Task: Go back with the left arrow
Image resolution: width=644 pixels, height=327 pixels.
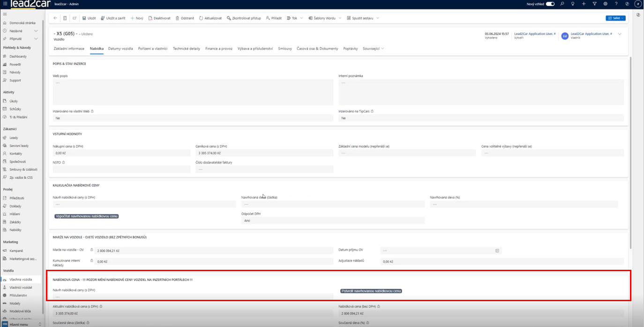Action: point(55,18)
